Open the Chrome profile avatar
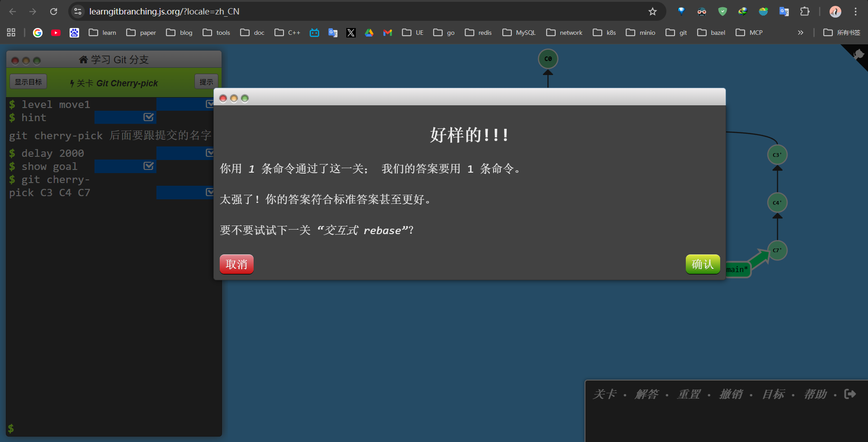Screen dimensions: 868x442 (x=835, y=11)
